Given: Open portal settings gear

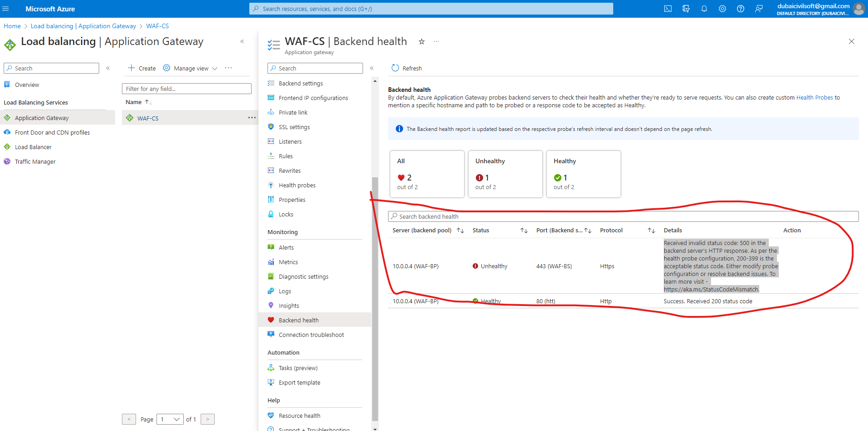Looking at the screenshot, I should tap(722, 9).
